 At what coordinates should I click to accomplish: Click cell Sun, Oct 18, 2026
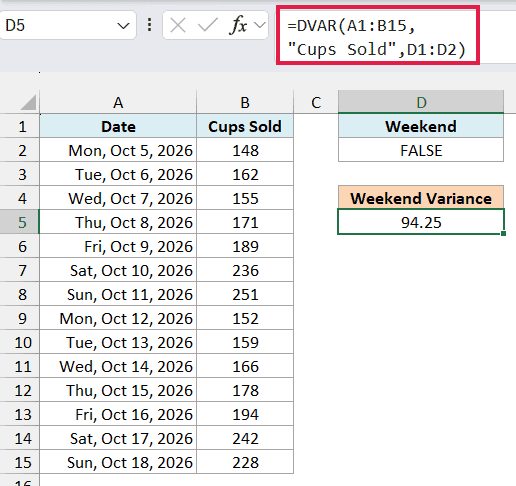point(118,462)
